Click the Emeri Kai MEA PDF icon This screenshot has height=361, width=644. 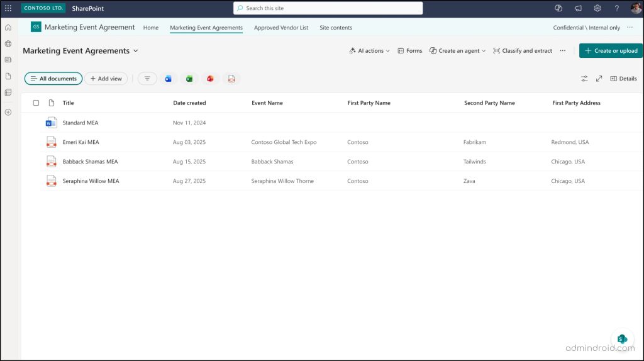[52, 142]
